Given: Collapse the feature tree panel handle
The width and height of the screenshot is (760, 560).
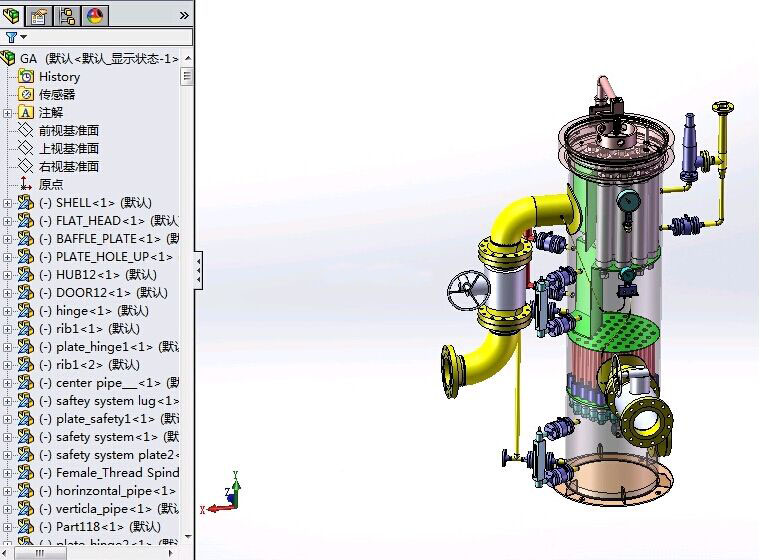Looking at the screenshot, I should pyautogui.click(x=198, y=270).
